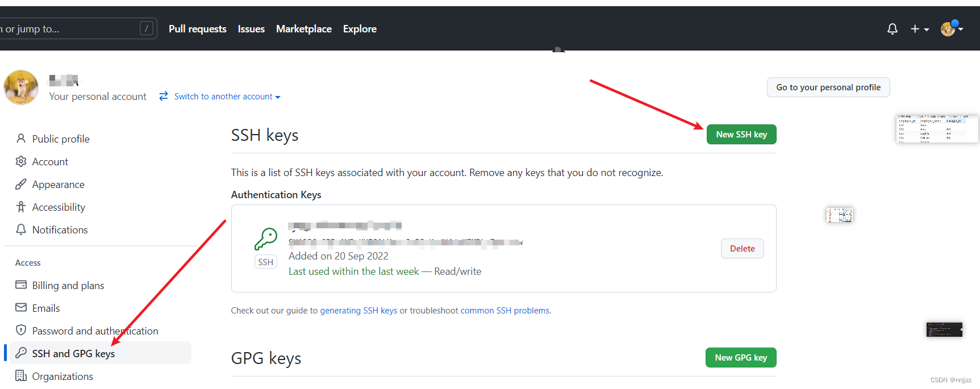The height and width of the screenshot is (389, 980).
Task: Click the Shiba profile avatar picture
Action: point(21,87)
